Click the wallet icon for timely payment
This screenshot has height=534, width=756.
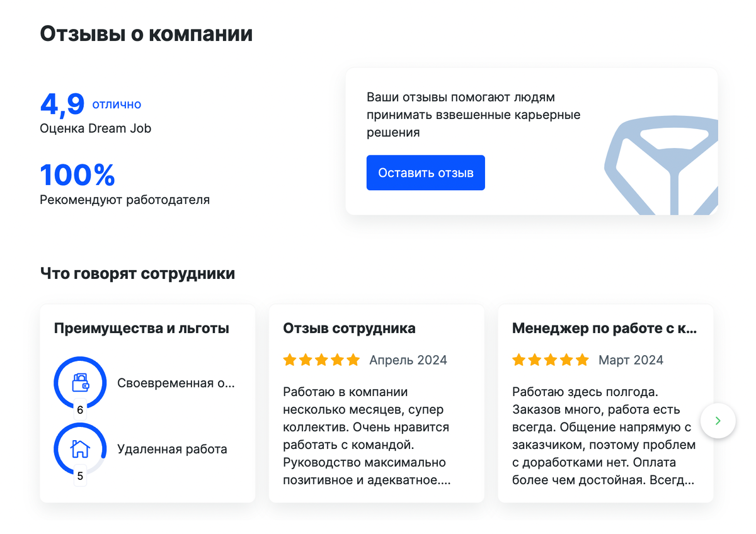point(80,382)
